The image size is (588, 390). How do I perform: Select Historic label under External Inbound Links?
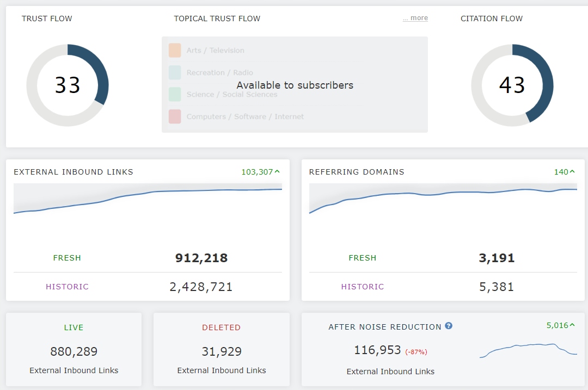tap(67, 287)
